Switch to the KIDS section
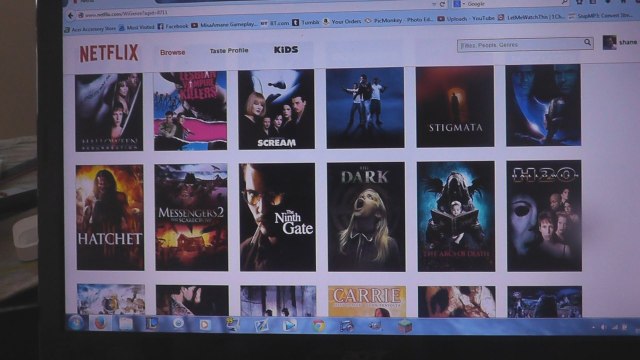This screenshot has height=360, width=640. click(x=286, y=49)
